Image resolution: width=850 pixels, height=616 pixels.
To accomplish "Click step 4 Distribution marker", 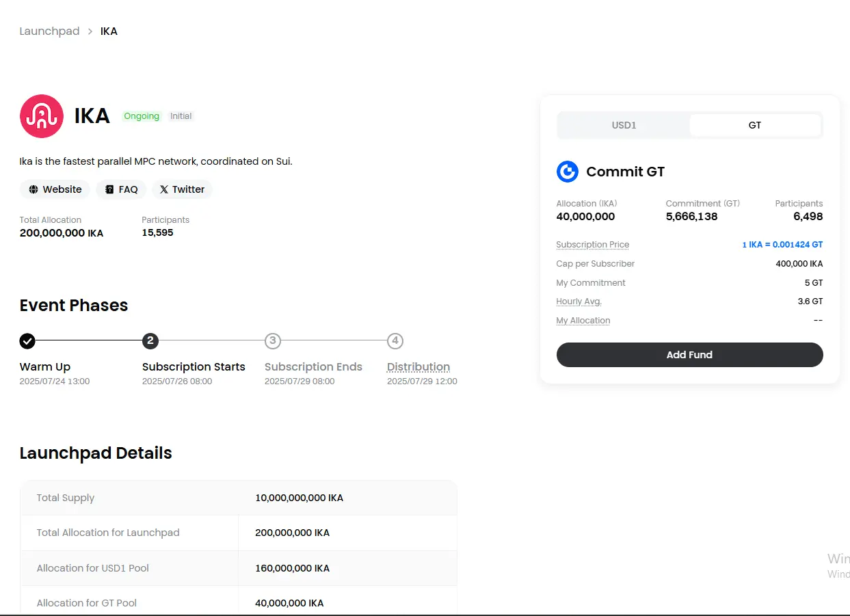I will (x=395, y=340).
